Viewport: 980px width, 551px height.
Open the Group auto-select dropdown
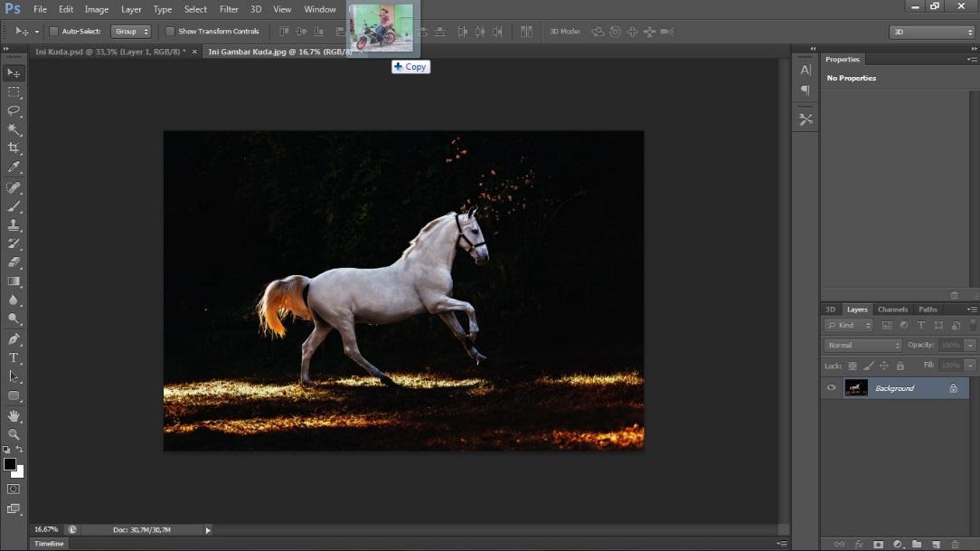[x=130, y=32]
